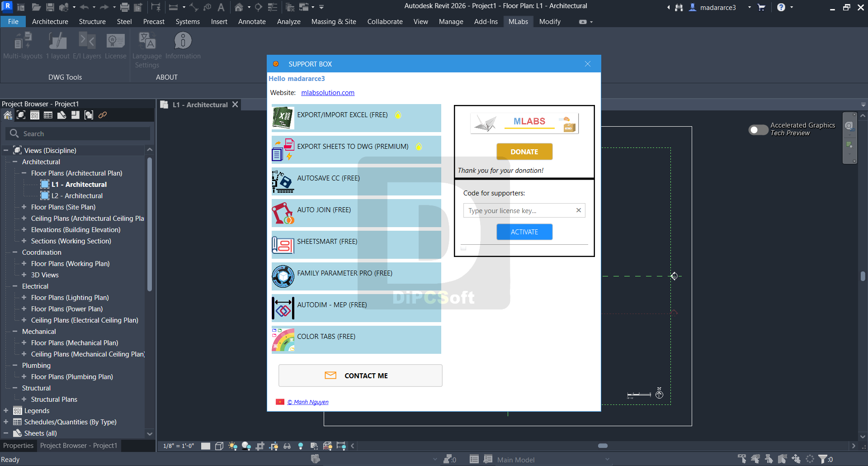
Task: Collapse the Coordination tree node
Action: pyautogui.click(x=15, y=252)
